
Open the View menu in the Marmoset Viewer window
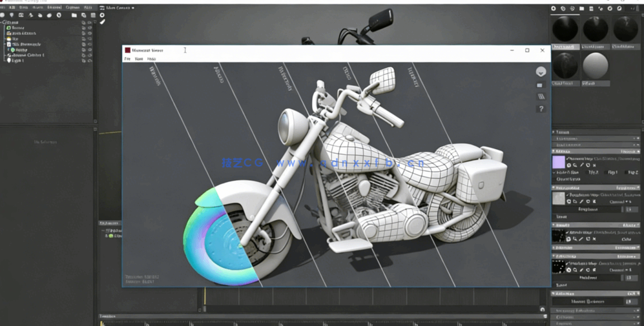pos(139,59)
